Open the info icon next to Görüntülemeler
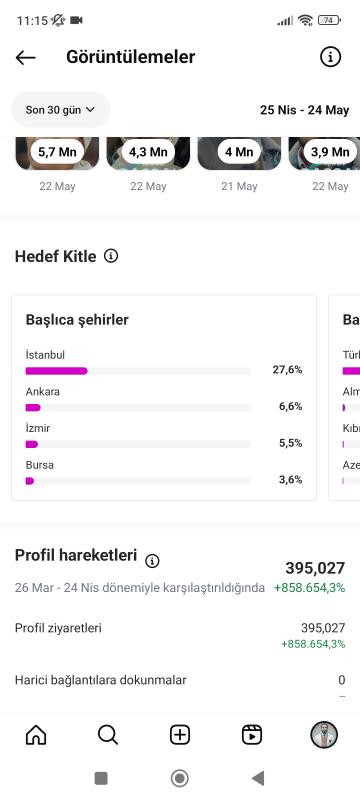 (330, 57)
